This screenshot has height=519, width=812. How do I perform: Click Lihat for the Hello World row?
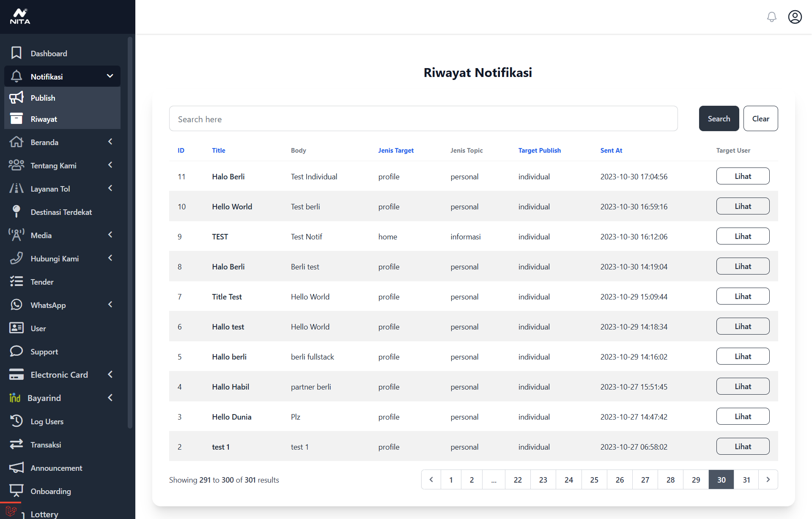point(742,206)
